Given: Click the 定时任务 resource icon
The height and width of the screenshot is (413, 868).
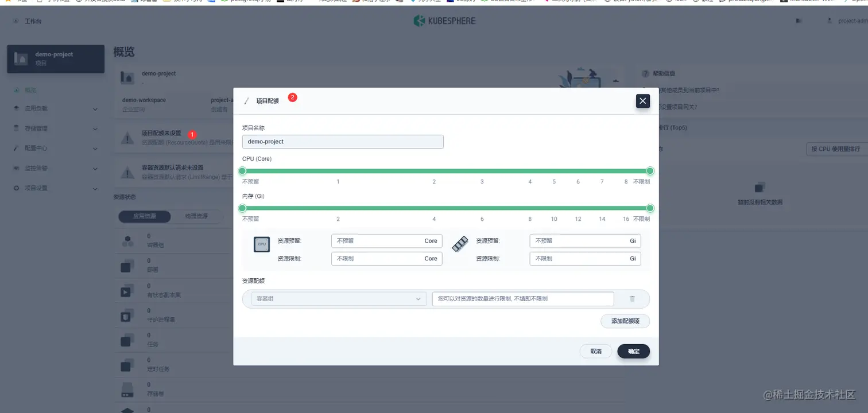Looking at the screenshot, I should point(127,365).
